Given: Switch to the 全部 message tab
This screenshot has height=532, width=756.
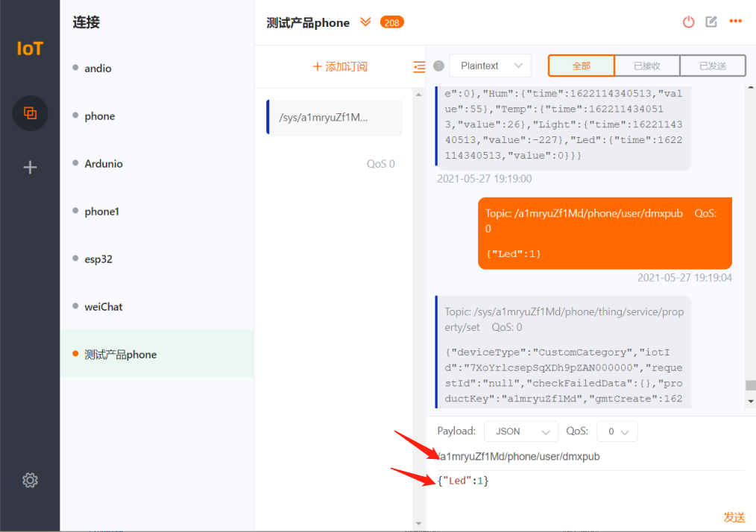Looking at the screenshot, I should pos(581,66).
